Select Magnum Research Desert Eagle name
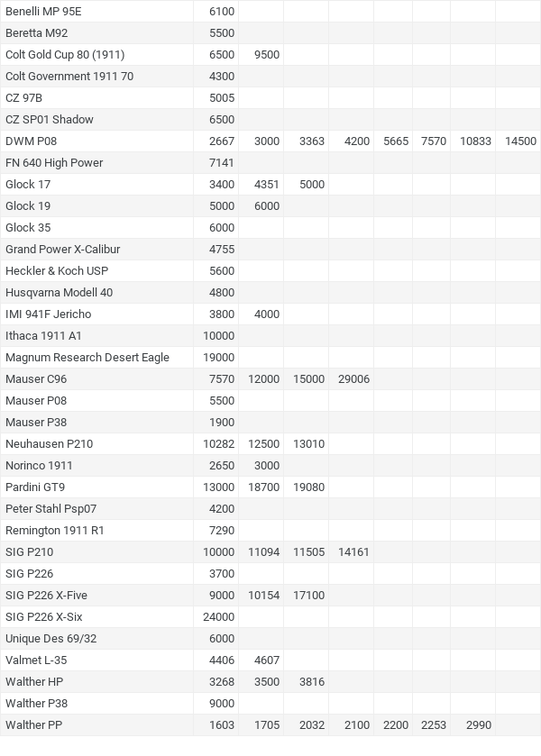This screenshot has height=756, width=541. coord(87,357)
